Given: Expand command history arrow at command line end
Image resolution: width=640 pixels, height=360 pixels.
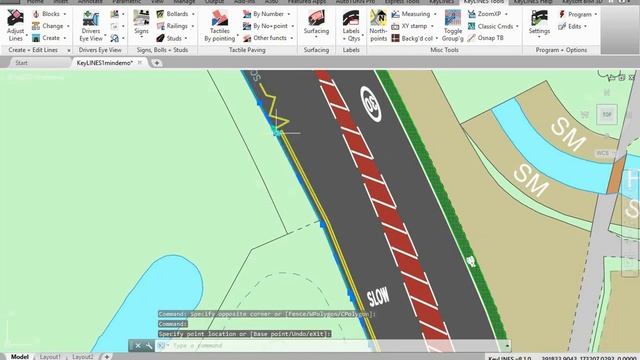Looking at the screenshot, I should (x=507, y=346).
